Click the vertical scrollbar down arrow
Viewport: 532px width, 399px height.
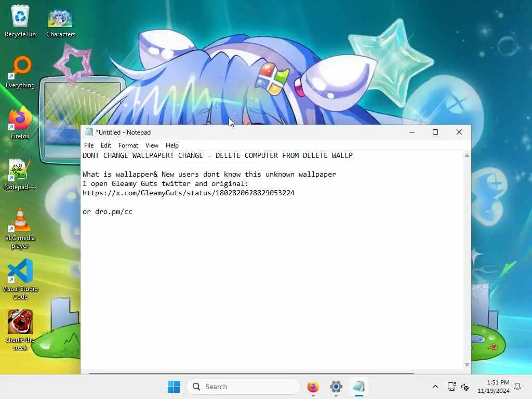pyautogui.click(x=467, y=365)
